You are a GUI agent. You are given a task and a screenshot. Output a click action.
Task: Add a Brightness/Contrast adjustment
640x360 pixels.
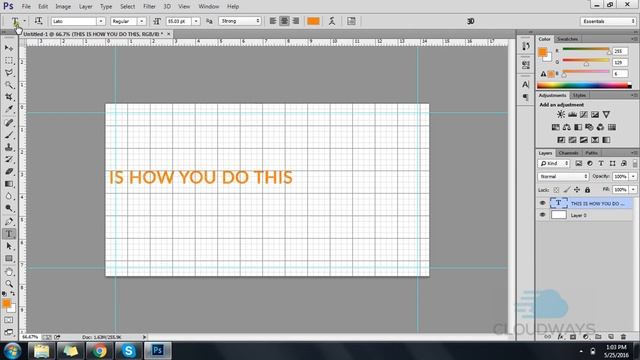[561, 115]
